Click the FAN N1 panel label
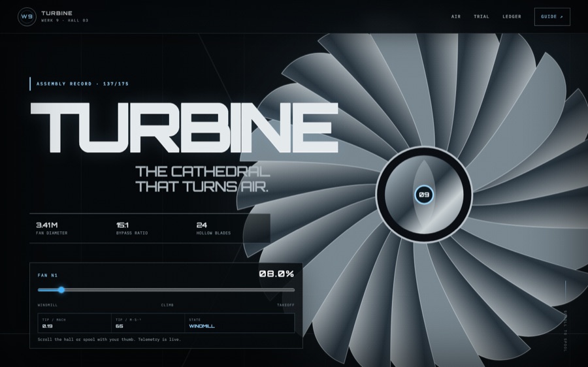 coord(48,276)
